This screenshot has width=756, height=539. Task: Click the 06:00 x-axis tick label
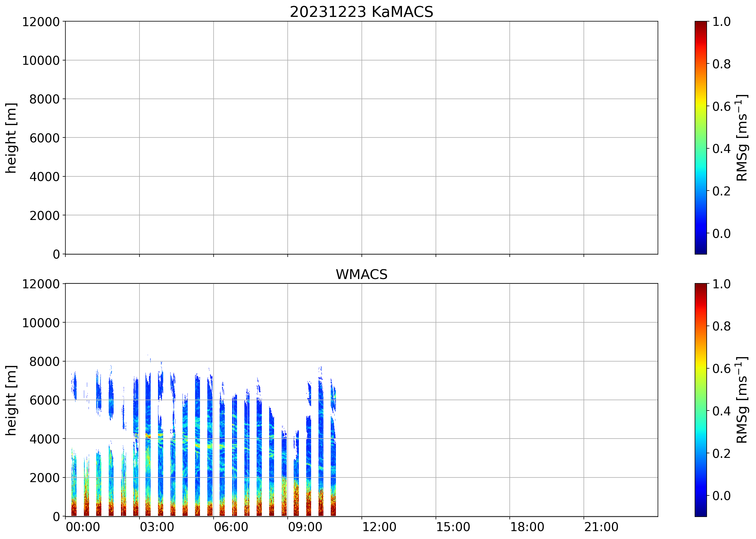[x=231, y=527]
